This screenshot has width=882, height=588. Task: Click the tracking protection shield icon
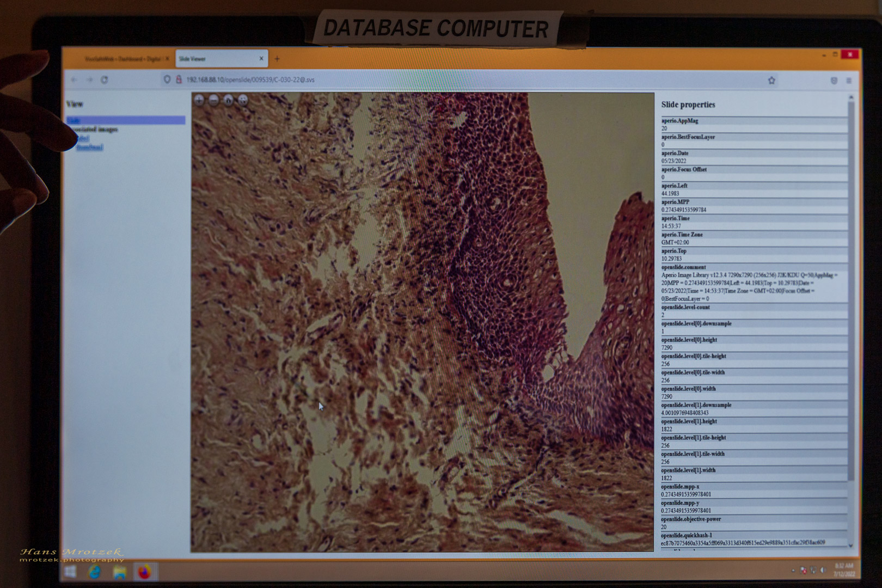(167, 79)
